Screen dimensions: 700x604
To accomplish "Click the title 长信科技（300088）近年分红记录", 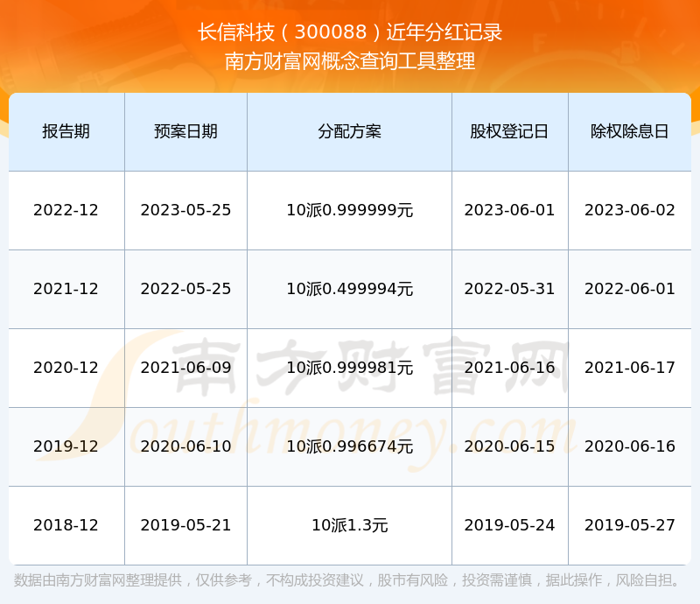I will pyautogui.click(x=350, y=32).
